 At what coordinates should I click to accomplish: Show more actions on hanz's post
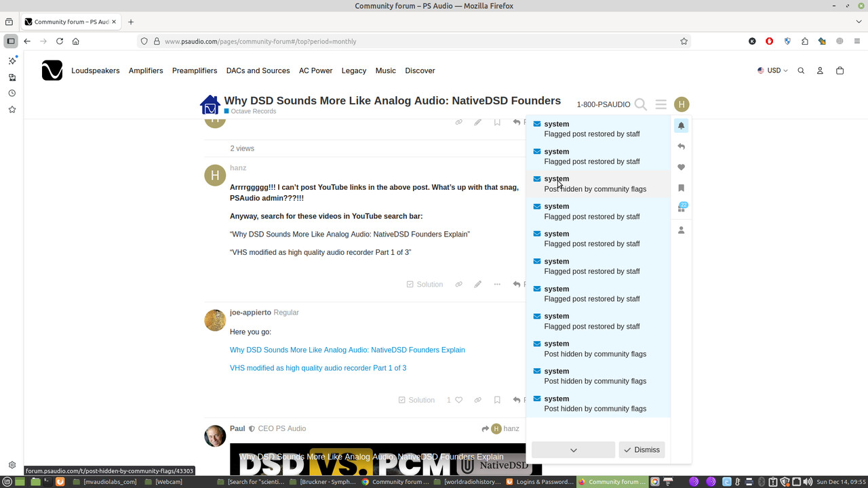pos(497,284)
